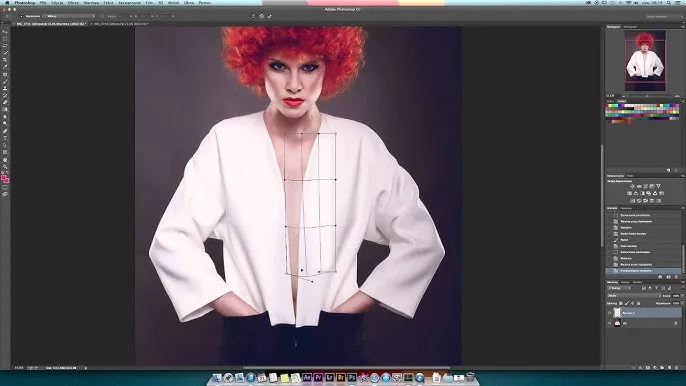Cancel the transform in options bar

262,16
